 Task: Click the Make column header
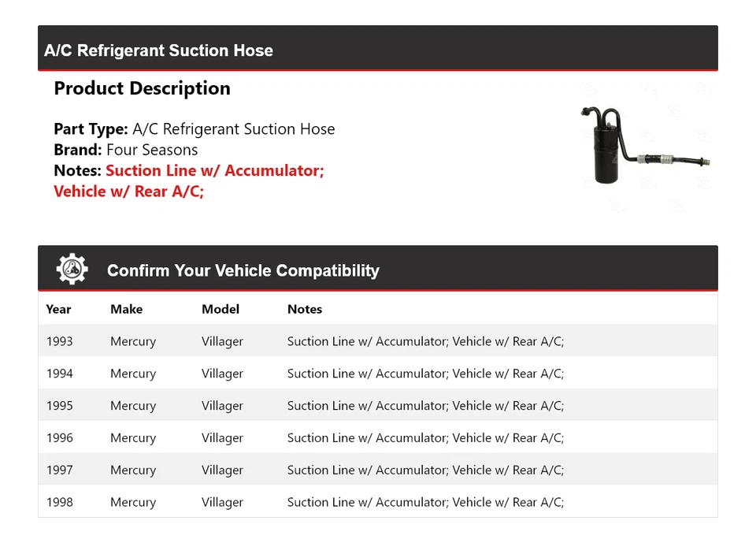[x=126, y=309]
